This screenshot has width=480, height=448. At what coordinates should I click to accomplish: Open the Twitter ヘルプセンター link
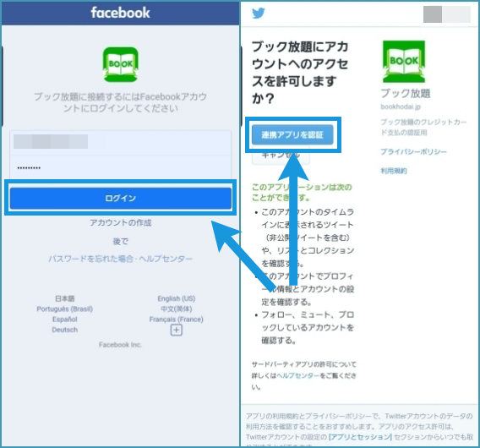298,375
